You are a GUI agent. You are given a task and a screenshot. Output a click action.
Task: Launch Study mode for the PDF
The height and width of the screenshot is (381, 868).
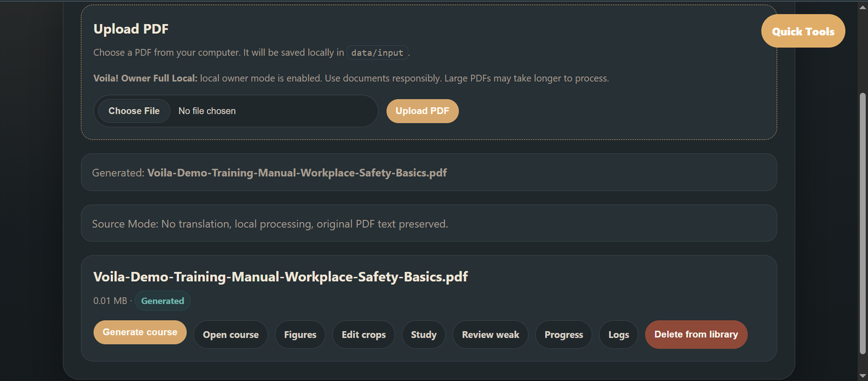424,335
